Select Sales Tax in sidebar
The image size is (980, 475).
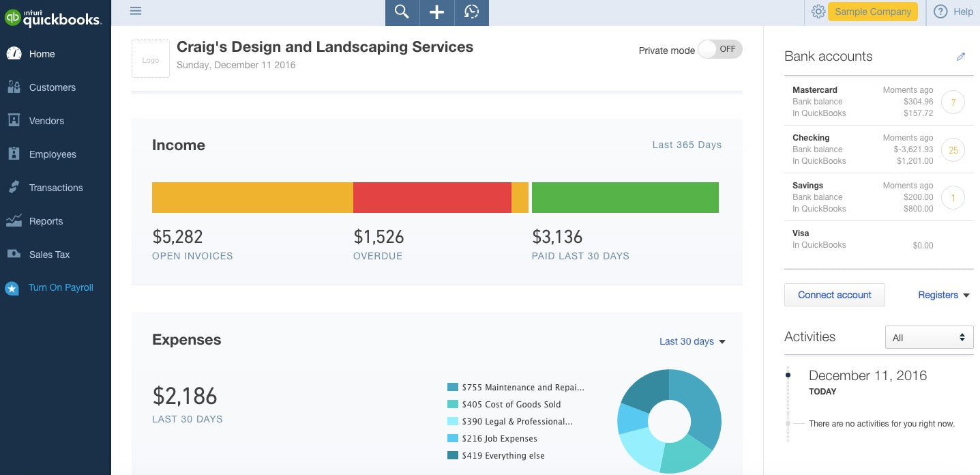pos(49,255)
